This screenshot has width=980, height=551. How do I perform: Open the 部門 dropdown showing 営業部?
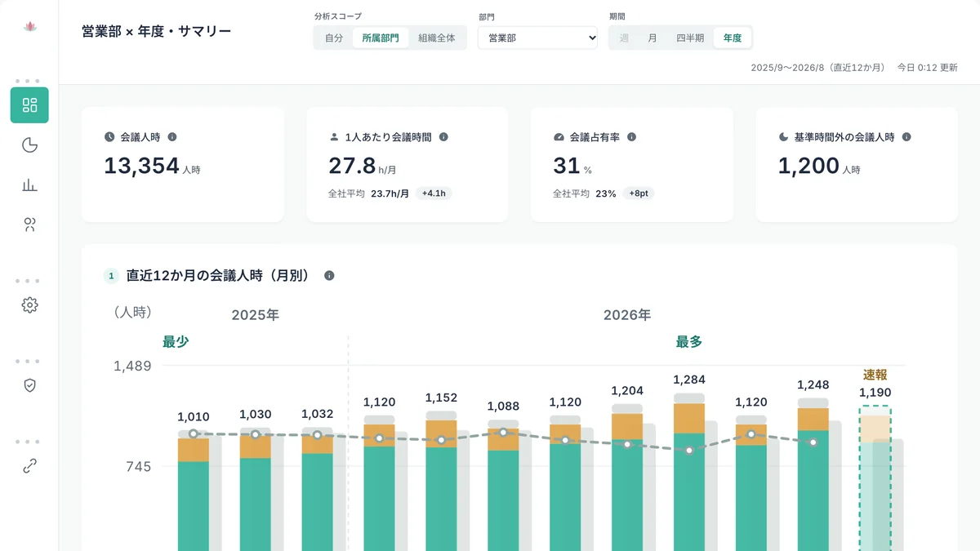coord(538,38)
